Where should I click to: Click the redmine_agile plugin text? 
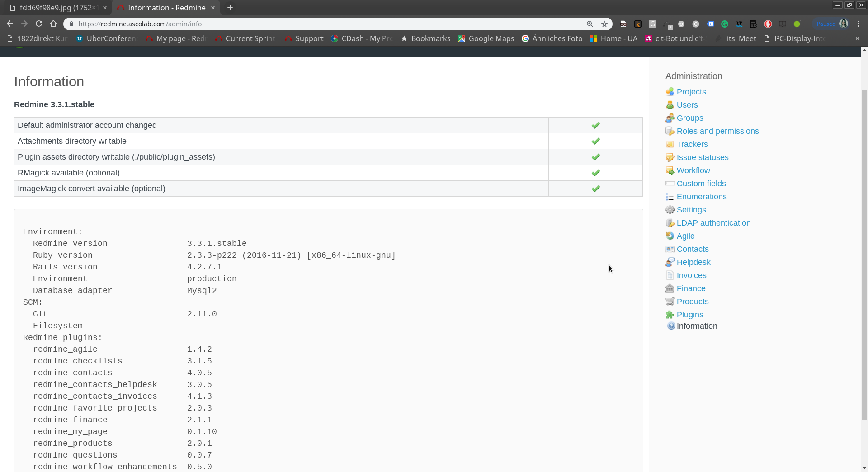tap(65, 349)
